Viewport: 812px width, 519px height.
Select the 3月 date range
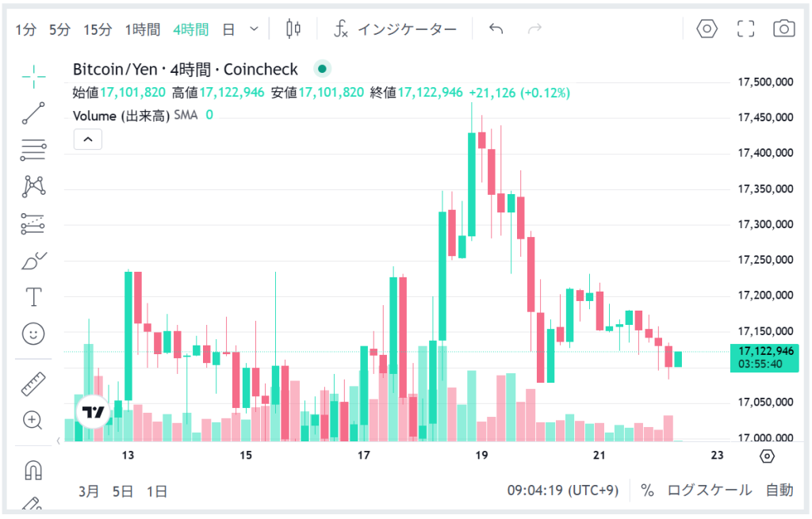[89, 491]
